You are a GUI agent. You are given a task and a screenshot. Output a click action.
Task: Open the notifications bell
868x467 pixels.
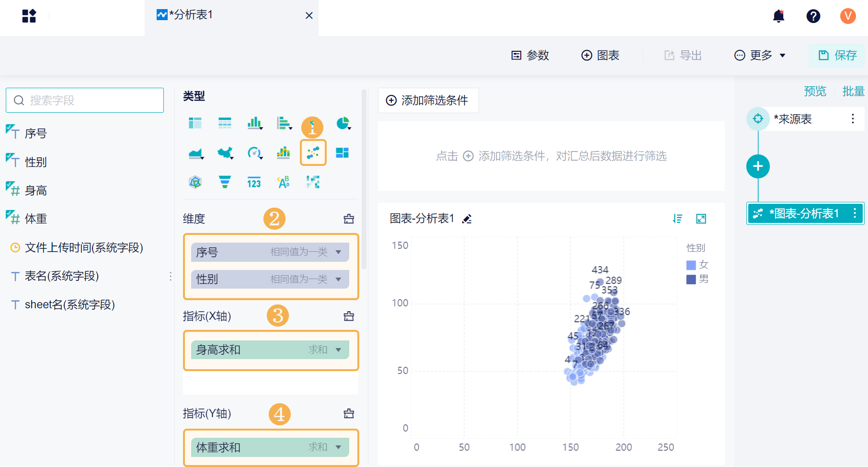779,16
